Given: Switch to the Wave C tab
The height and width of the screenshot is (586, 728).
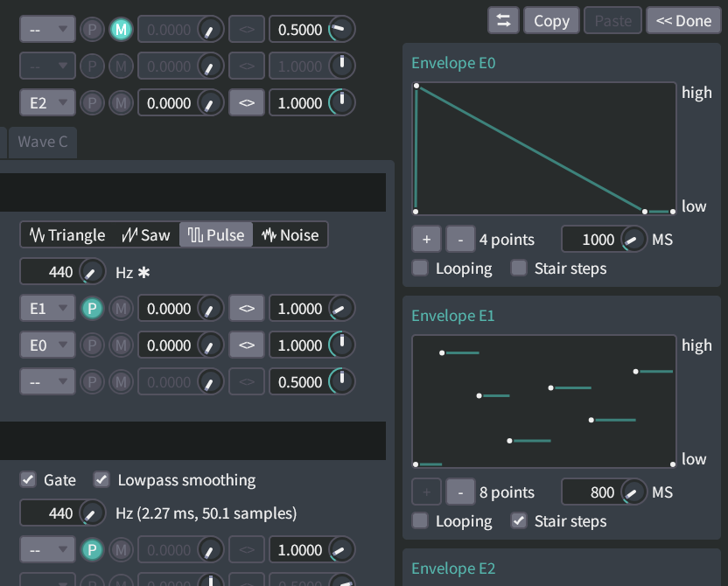Looking at the screenshot, I should (x=42, y=142).
